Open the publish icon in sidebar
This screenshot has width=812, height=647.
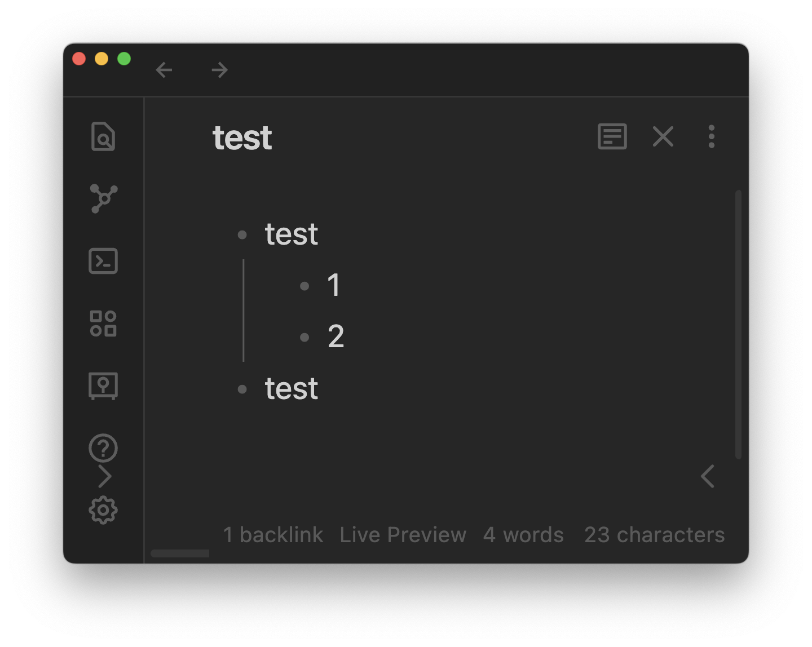[x=103, y=385]
